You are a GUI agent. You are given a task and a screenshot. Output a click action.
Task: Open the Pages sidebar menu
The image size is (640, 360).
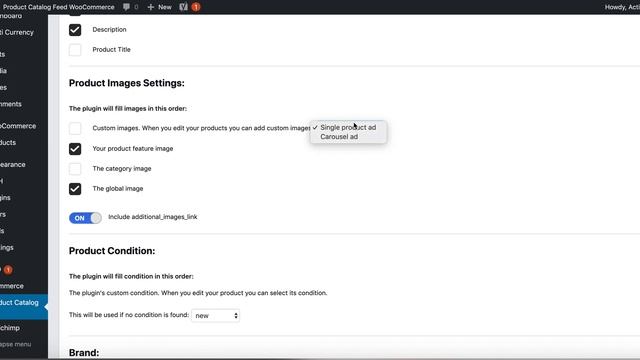coord(4,87)
